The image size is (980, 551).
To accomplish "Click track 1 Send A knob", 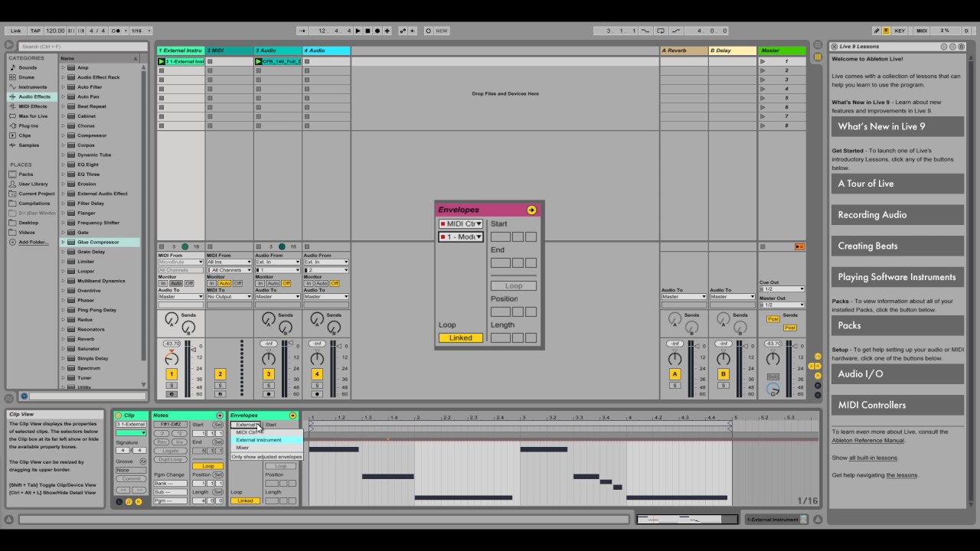I will coord(171,318).
